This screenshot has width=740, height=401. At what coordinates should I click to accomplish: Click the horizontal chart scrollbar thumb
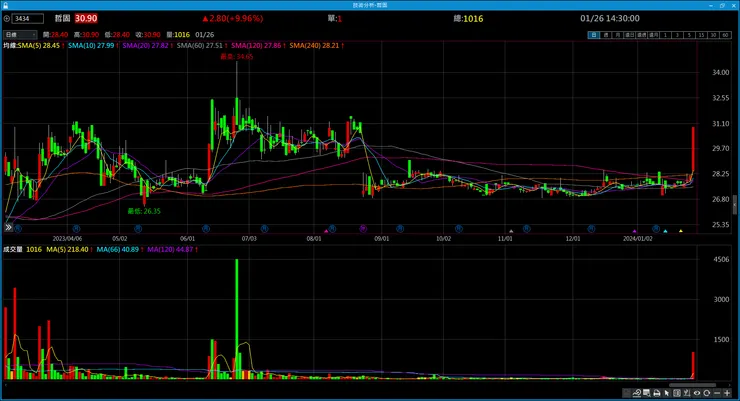coord(692,385)
